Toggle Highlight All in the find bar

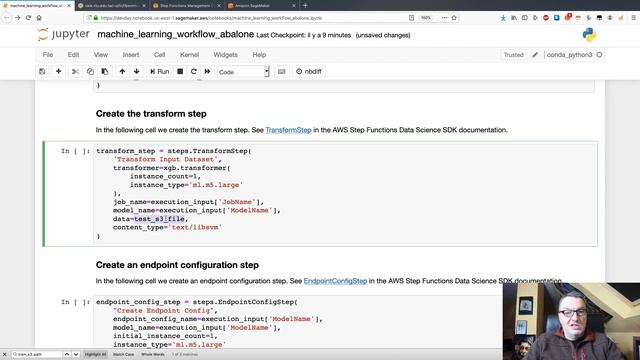click(x=95, y=354)
